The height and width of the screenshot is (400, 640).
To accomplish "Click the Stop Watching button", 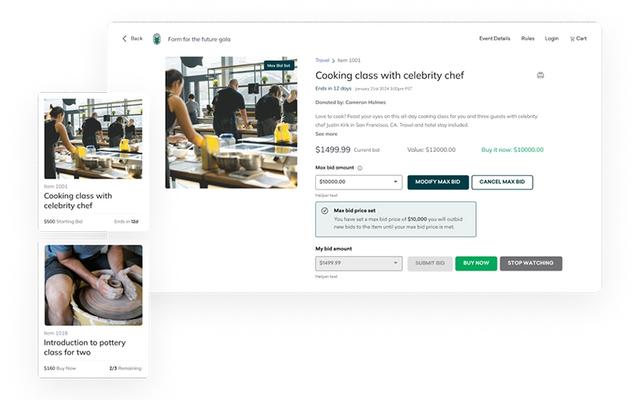I will pyautogui.click(x=531, y=264).
